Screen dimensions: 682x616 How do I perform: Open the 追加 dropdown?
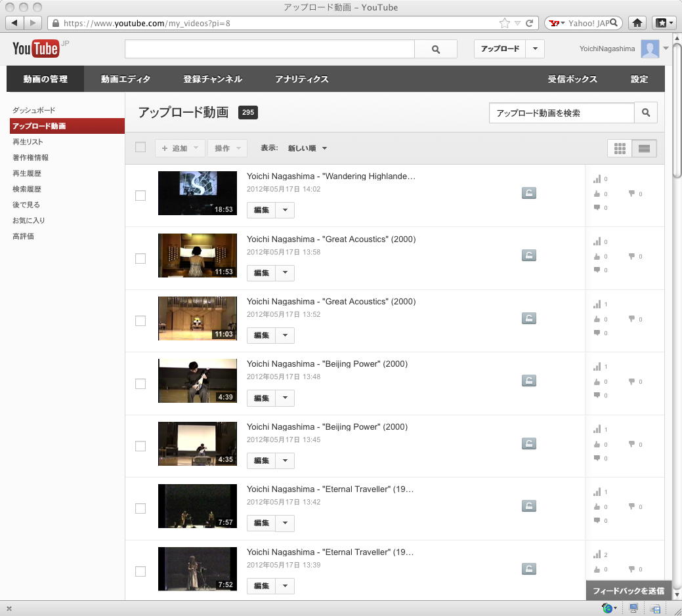point(180,148)
